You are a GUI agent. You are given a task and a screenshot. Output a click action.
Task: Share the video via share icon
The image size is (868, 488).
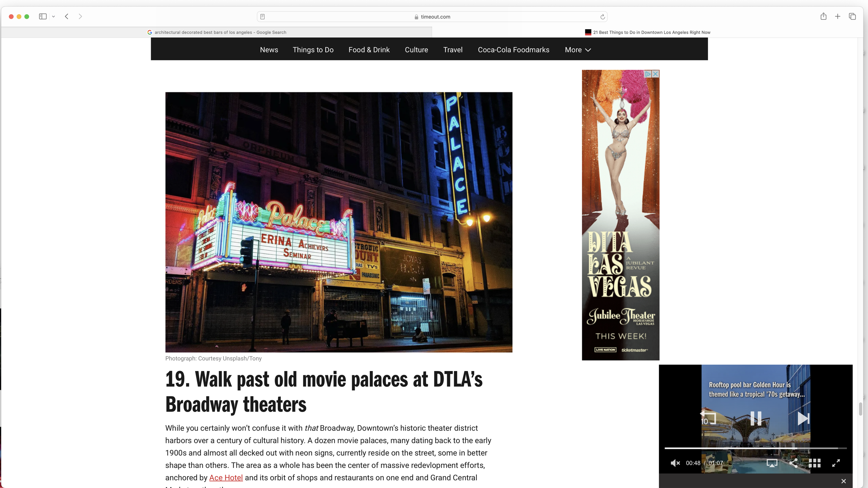tap(793, 463)
